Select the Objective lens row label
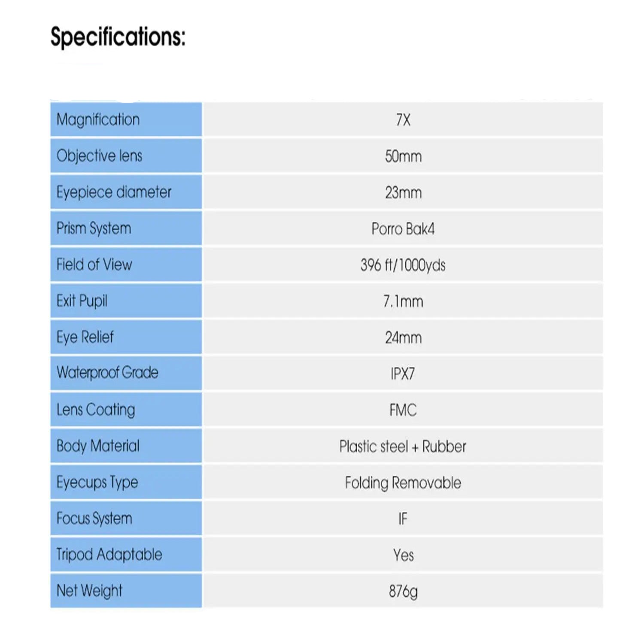 coord(99,156)
